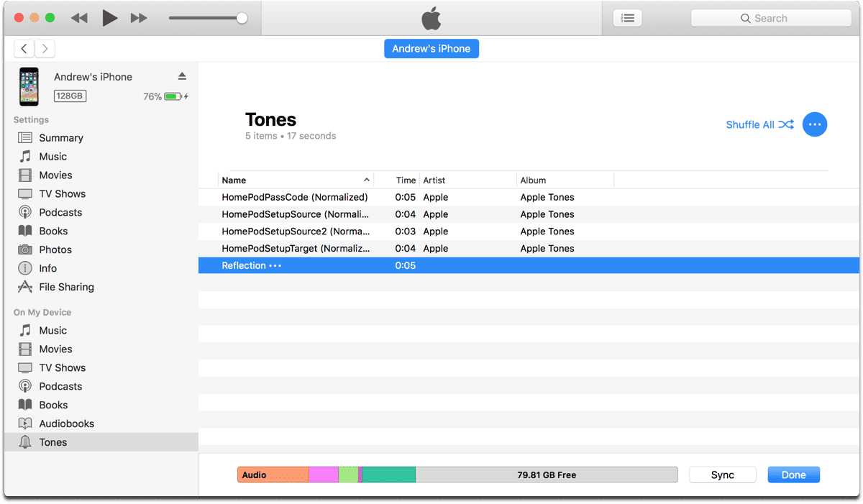The height and width of the screenshot is (504, 863).
Task: Select File Sharing in the sidebar
Action: [x=66, y=287]
